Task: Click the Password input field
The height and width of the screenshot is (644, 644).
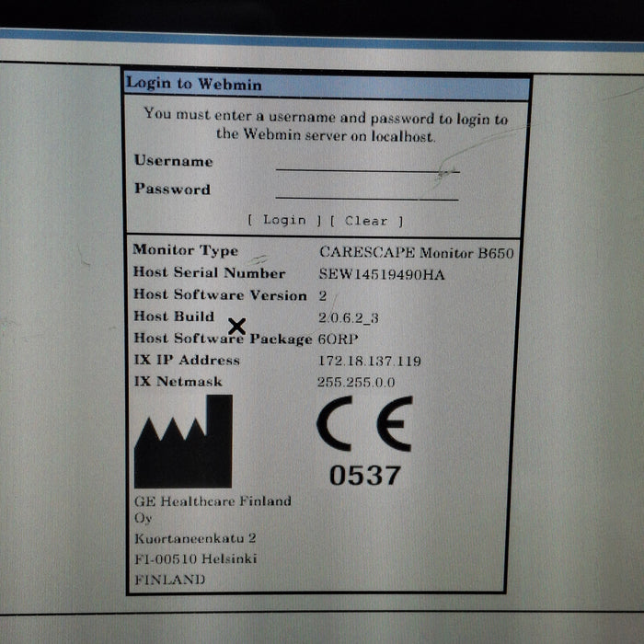Action: click(366, 191)
